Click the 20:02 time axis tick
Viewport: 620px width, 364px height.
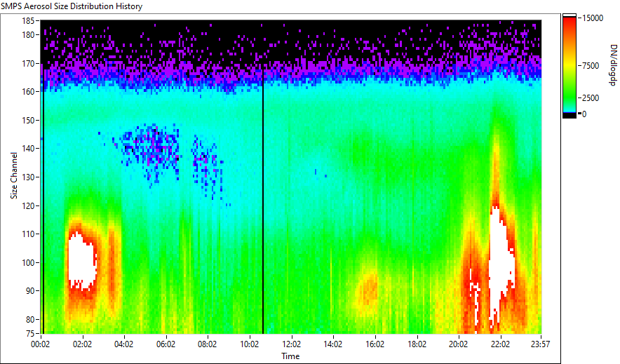[x=458, y=344]
